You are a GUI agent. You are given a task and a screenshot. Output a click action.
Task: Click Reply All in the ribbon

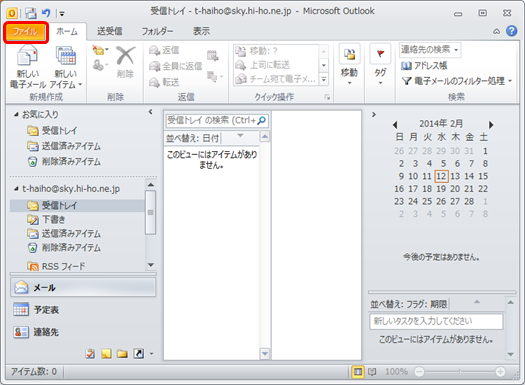(x=175, y=66)
